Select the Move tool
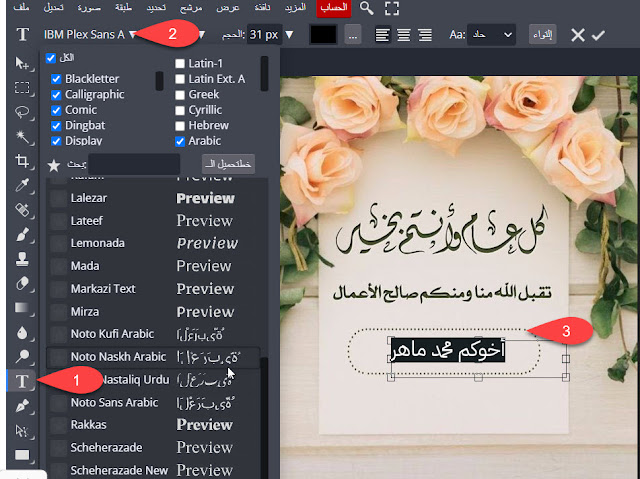Viewport: 640px width, 479px height. pyautogui.click(x=22, y=63)
